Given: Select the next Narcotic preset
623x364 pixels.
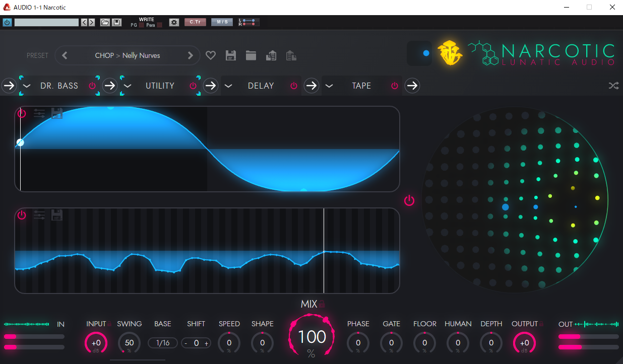Looking at the screenshot, I should 190,55.
